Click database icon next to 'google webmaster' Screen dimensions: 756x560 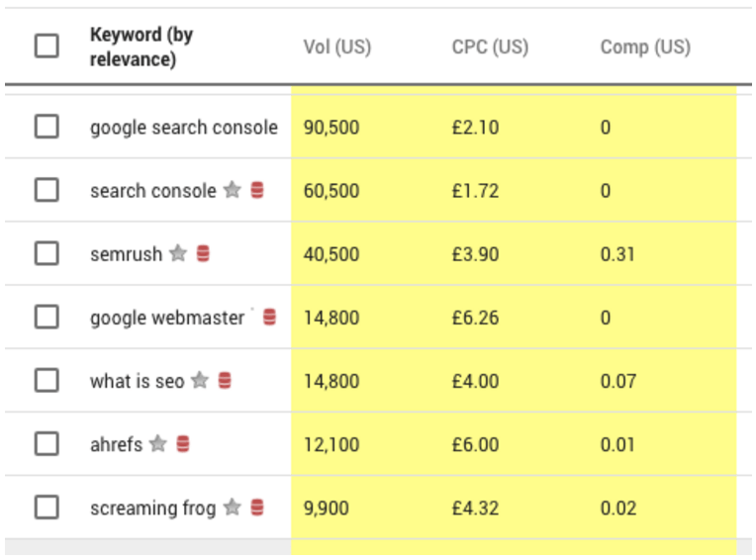tap(269, 318)
